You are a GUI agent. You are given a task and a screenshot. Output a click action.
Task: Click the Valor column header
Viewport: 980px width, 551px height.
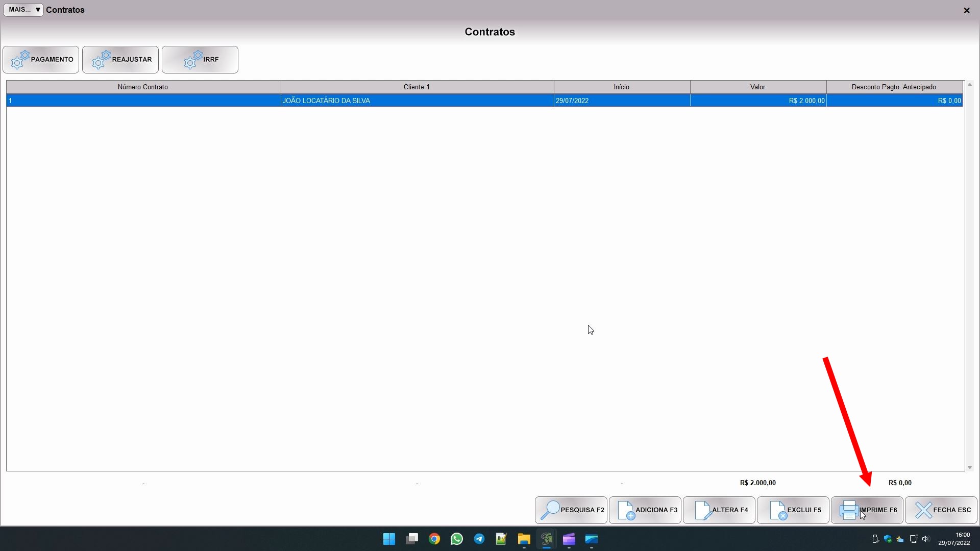(x=757, y=87)
